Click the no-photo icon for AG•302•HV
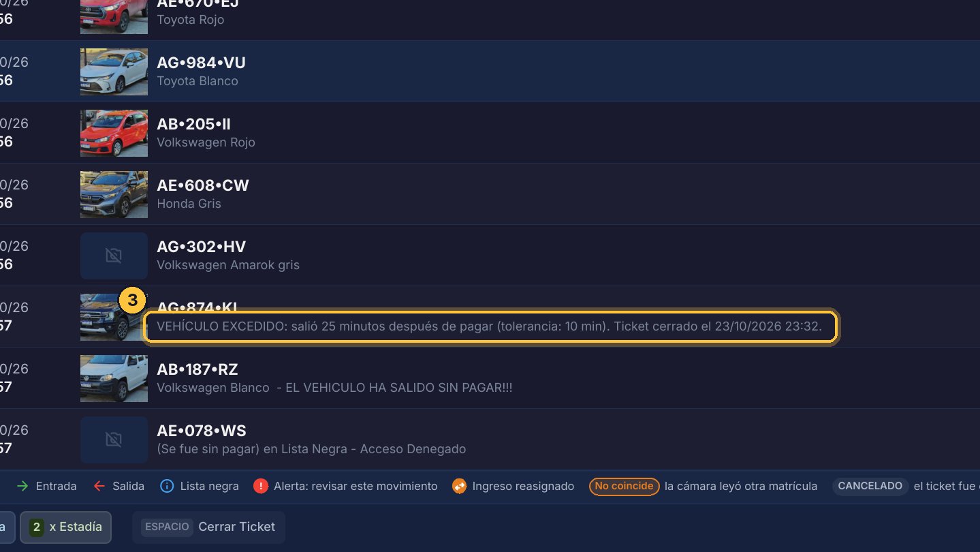This screenshot has width=980, height=552. (114, 256)
